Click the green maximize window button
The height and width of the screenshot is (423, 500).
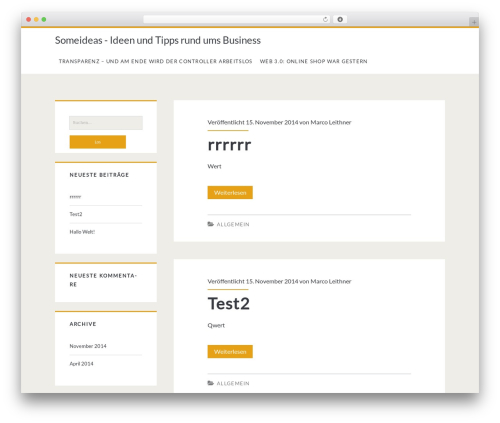pos(44,20)
